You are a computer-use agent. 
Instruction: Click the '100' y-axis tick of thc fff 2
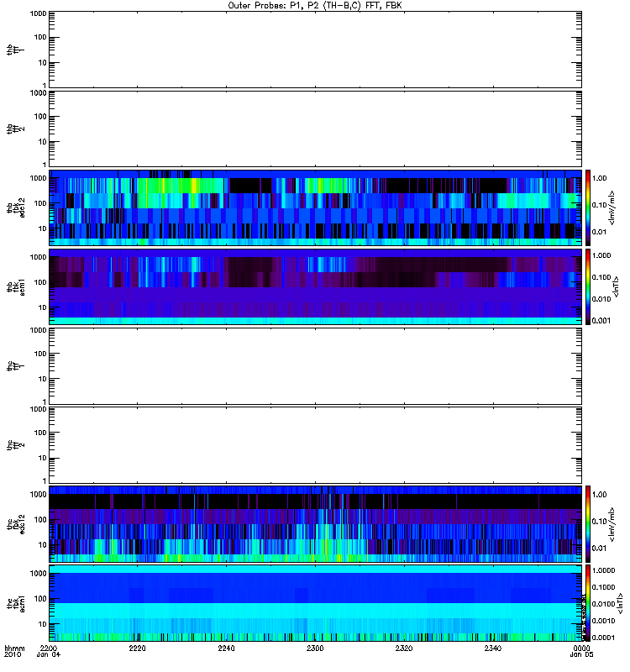click(x=40, y=433)
